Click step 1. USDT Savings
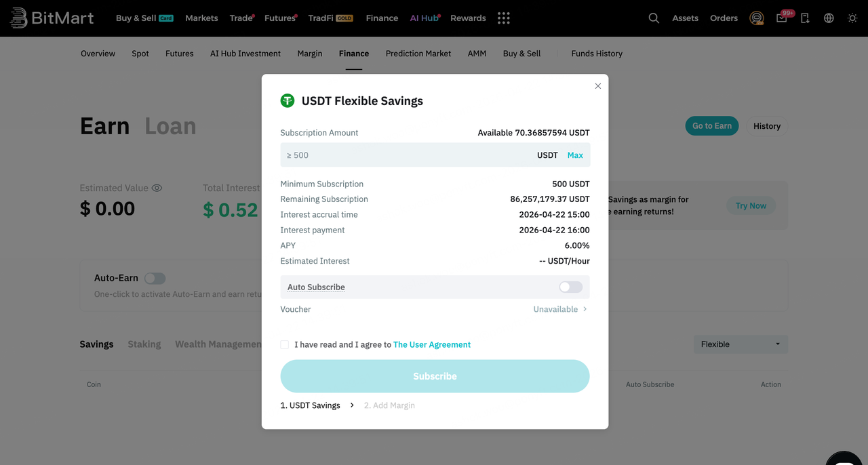The height and width of the screenshot is (465, 868). click(311, 405)
